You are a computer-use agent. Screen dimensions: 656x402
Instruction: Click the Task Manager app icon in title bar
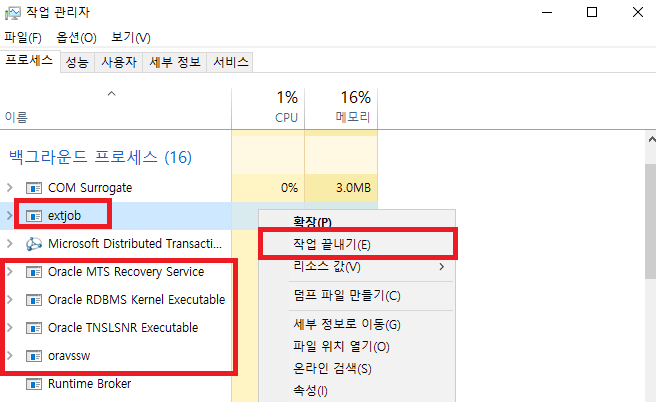click(13, 13)
